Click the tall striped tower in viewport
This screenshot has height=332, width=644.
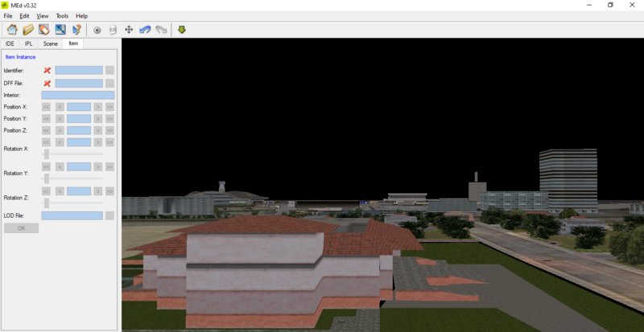coord(568,180)
